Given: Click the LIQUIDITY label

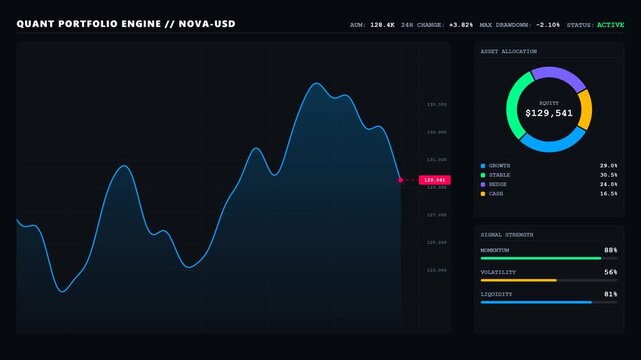Looking at the screenshot, I should pyautogui.click(x=496, y=294).
